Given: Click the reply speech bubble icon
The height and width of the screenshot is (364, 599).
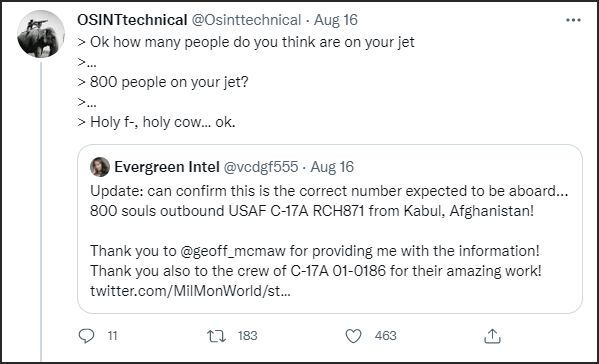Looking at the screenshot, I should click(86, 336).
